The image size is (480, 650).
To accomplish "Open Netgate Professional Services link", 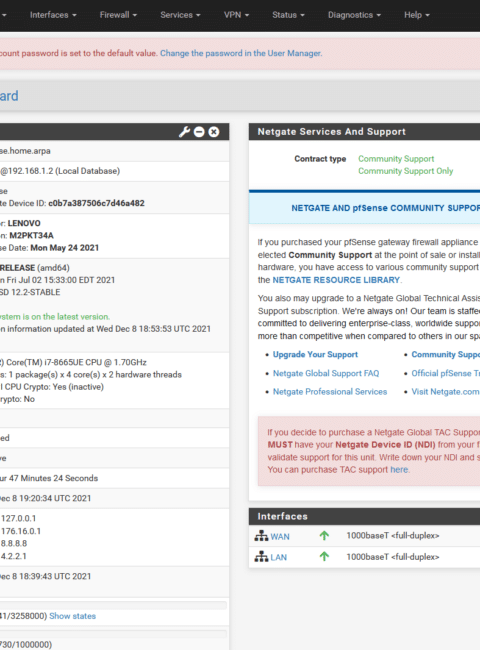I will point(330,392).
